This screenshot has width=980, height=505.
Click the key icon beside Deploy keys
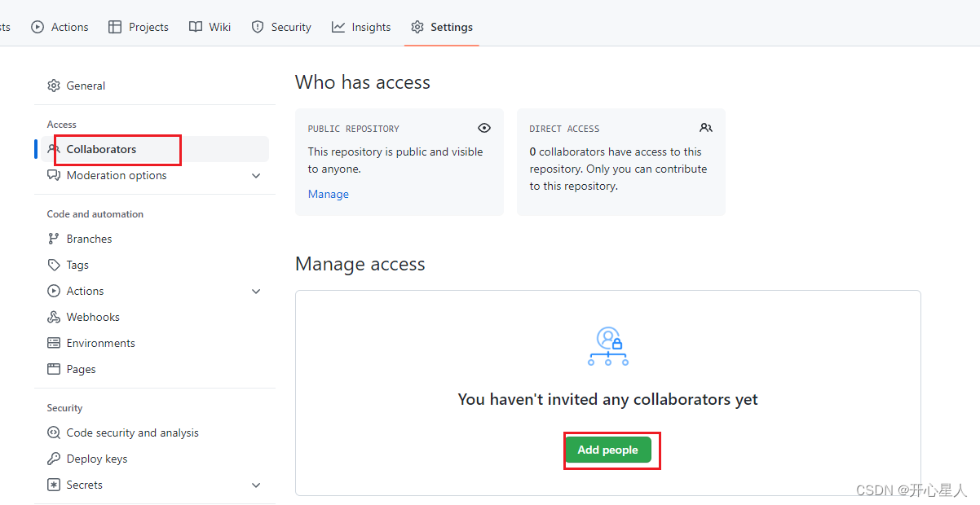pyautogui.click(x=54, y=459)
